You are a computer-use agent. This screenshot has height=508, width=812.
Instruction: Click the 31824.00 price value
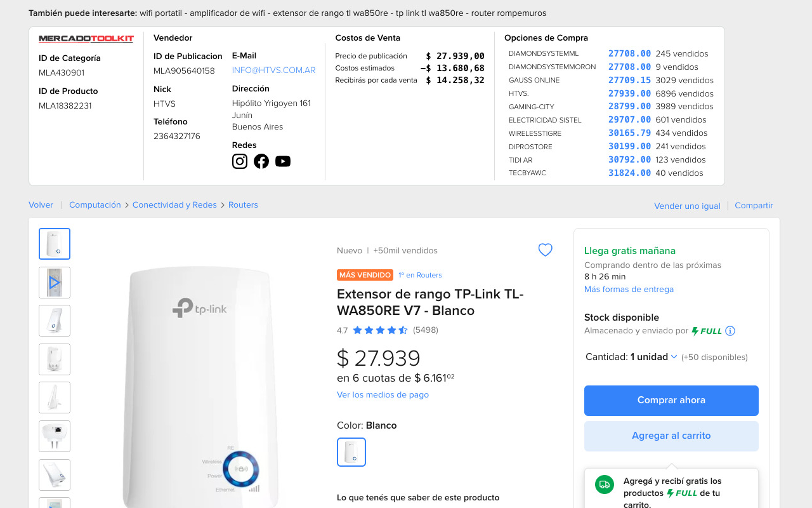tap(629, 173)
